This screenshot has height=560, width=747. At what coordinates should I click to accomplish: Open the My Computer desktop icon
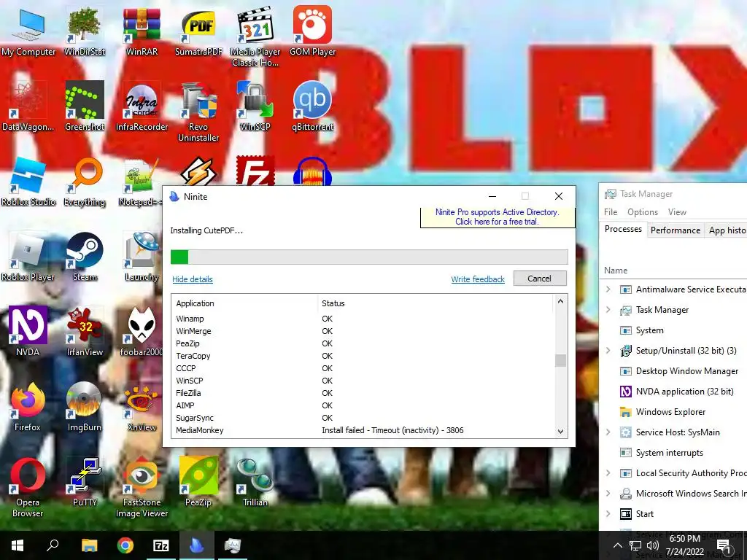pos(28,32)
